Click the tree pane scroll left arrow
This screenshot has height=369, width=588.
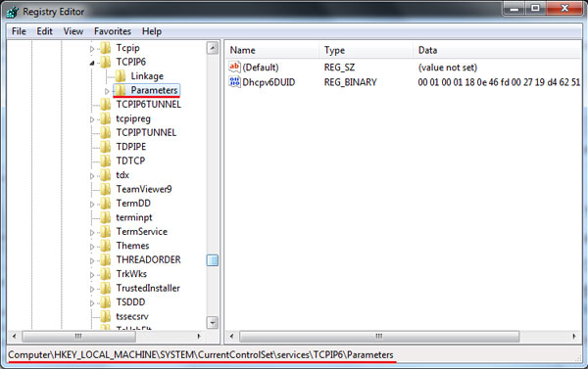(x=14, y=336)
